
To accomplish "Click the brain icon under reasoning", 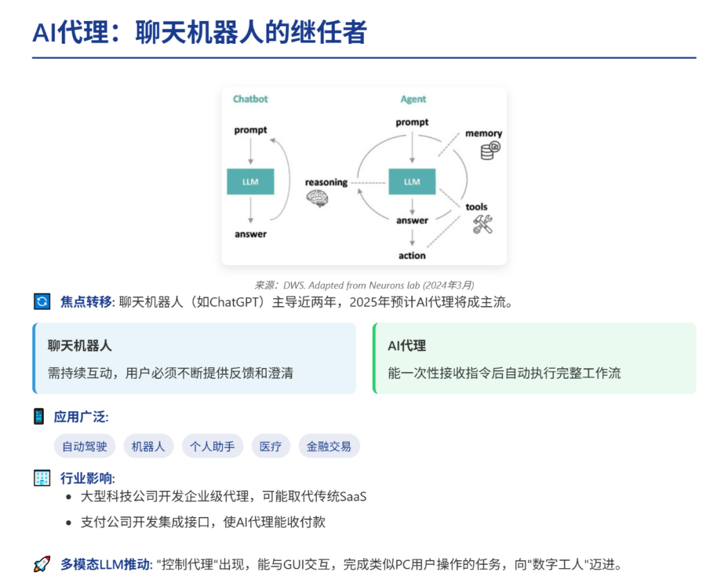I will pos(317,199).
